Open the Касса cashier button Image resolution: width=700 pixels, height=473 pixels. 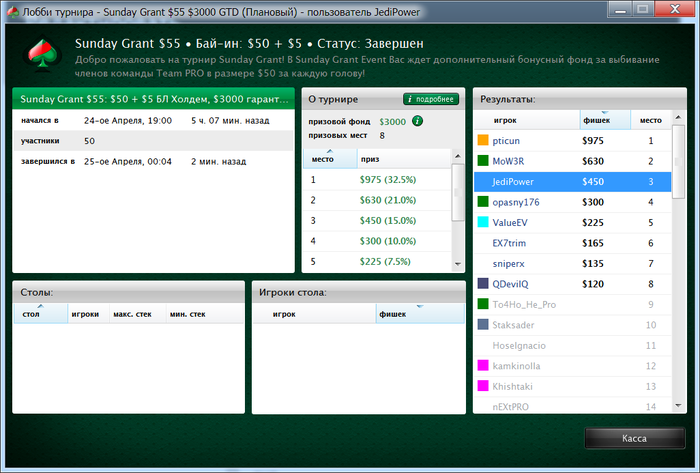tap(634, 438)
